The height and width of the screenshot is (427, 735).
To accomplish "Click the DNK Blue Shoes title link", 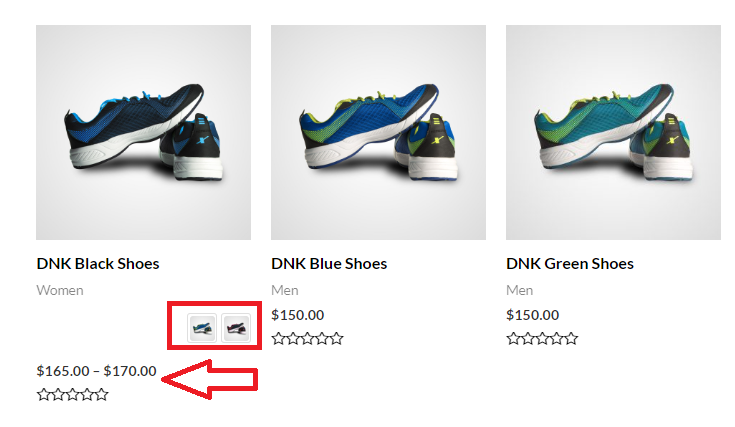I will point(329,264).
